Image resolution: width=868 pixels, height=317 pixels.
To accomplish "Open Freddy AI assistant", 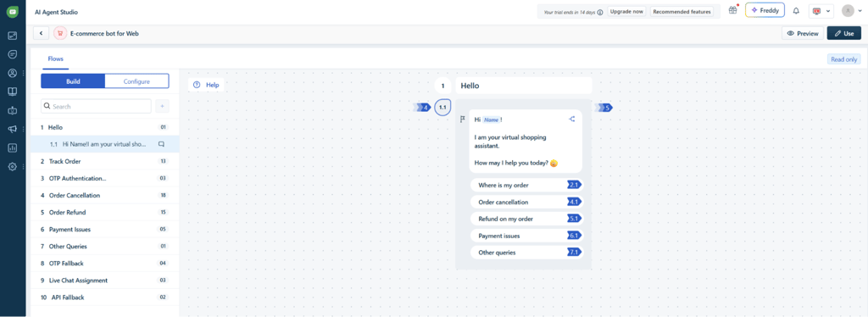I will point(765,10).
